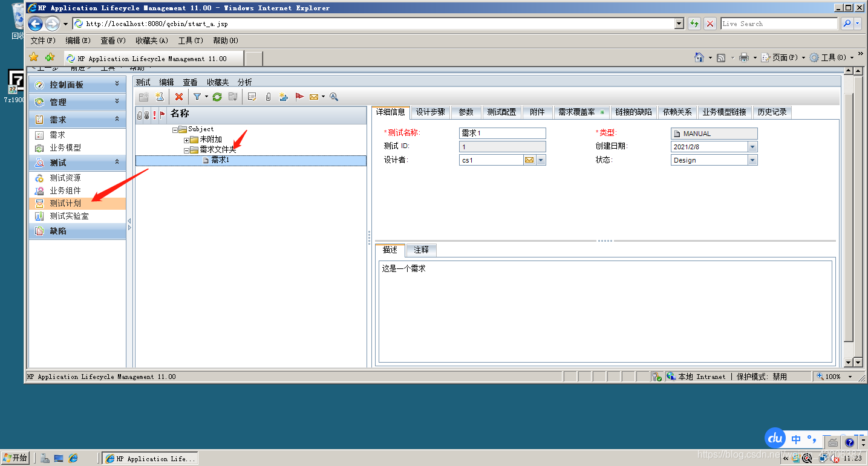Collapse the 需求文件夹 folder node
868x466 pixels.
(186, 150)
